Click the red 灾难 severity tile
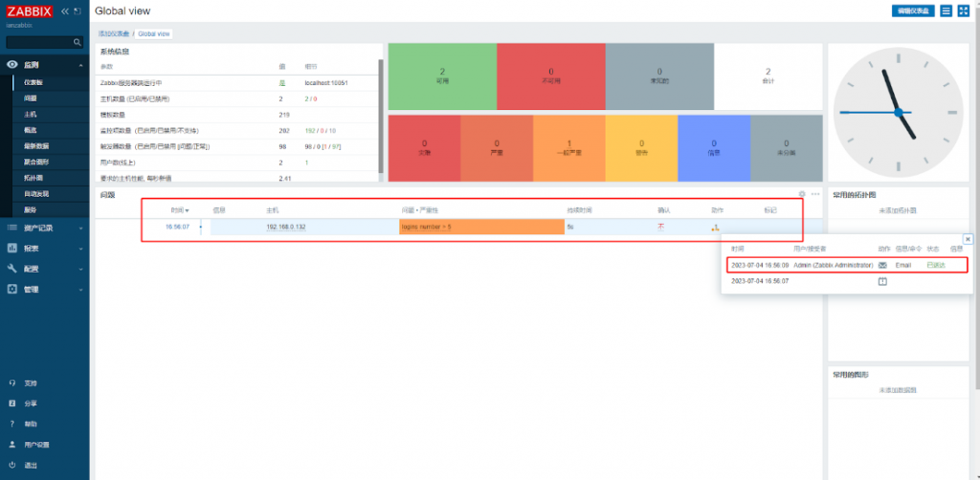Viewport: 980px width, 480px height. tap(424, 148)
